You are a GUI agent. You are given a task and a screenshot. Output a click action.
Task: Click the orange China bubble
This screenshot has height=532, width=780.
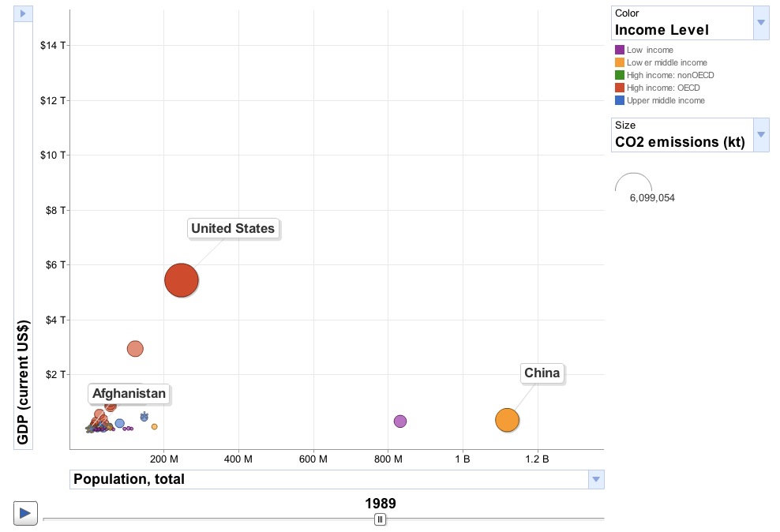(507, 420)
